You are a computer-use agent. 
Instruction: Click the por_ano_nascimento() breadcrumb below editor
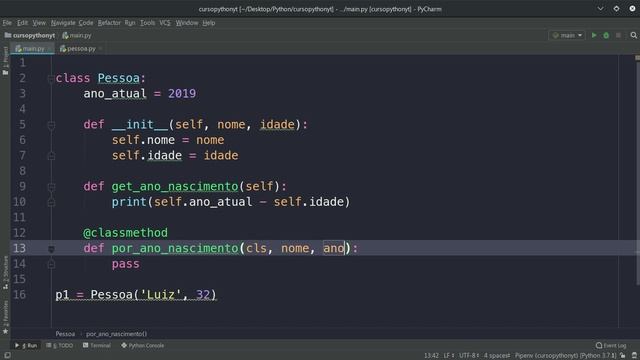[x=116, y=334]
